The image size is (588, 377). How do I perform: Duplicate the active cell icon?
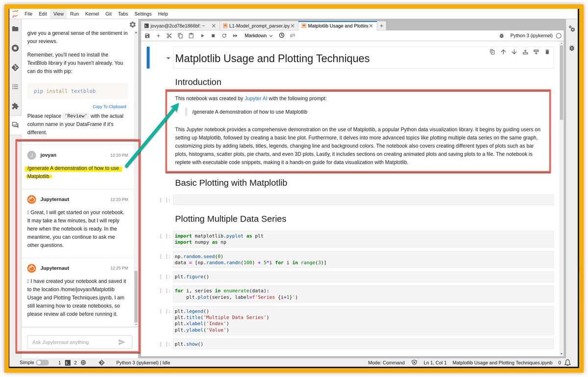(492, 52)
